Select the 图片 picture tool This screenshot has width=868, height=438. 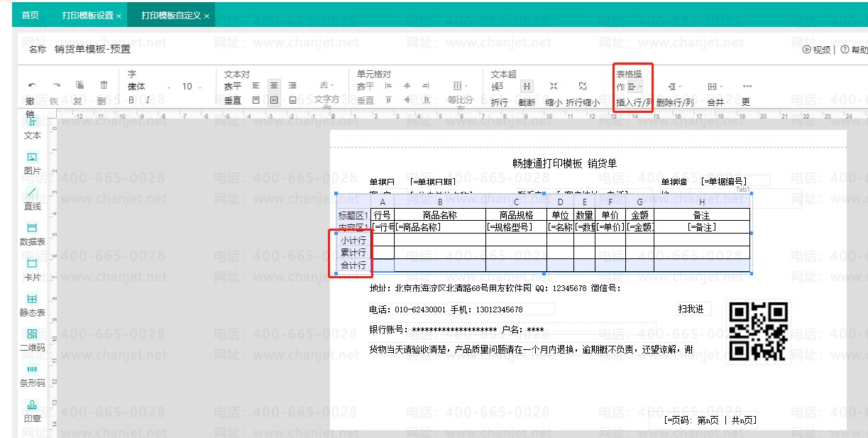[x=32, y=163]
